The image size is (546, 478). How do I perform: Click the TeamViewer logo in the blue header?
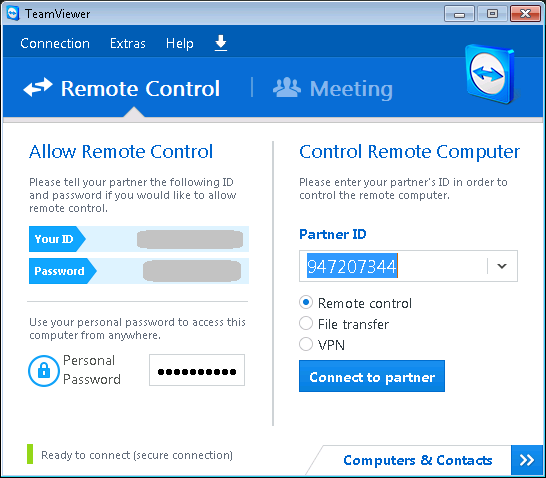point(490,74)
